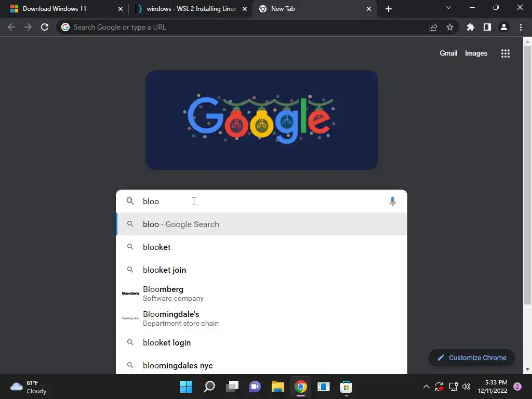Screen dimensions: 532x399
Task: Choose the blooket login suggestion
Action: pyautogui.click(x=261, y=343)
